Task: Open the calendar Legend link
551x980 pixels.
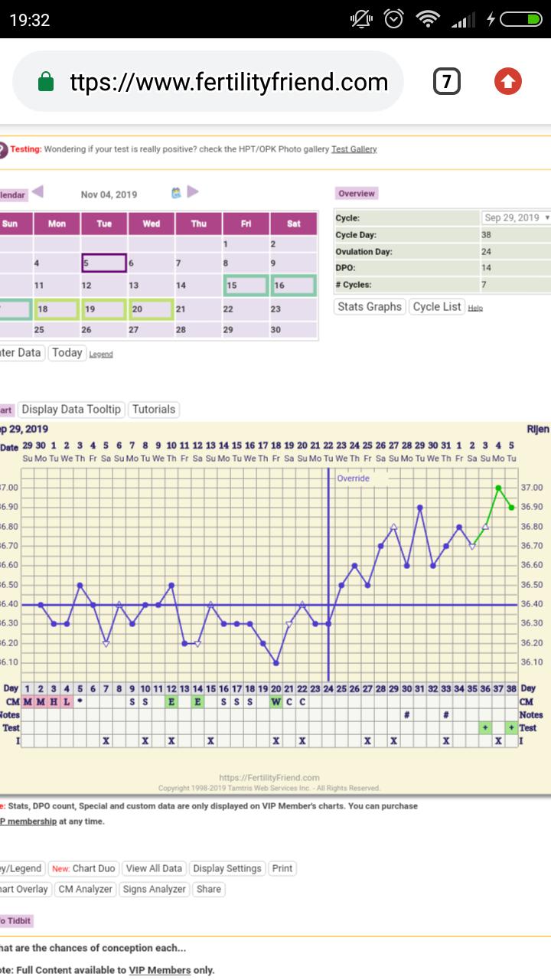Action: click(101, 354)
